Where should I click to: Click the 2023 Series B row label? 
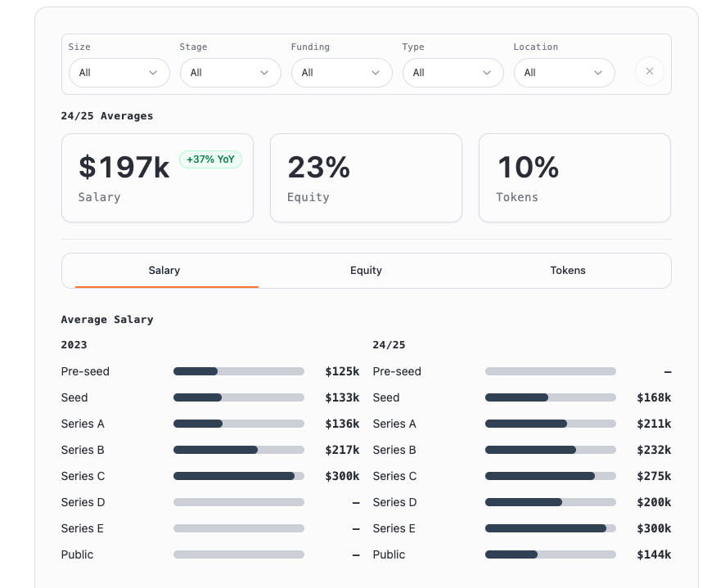83,450
